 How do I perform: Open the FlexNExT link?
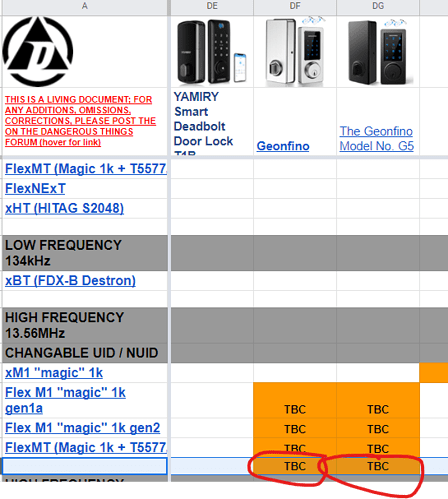pos(35,189)
